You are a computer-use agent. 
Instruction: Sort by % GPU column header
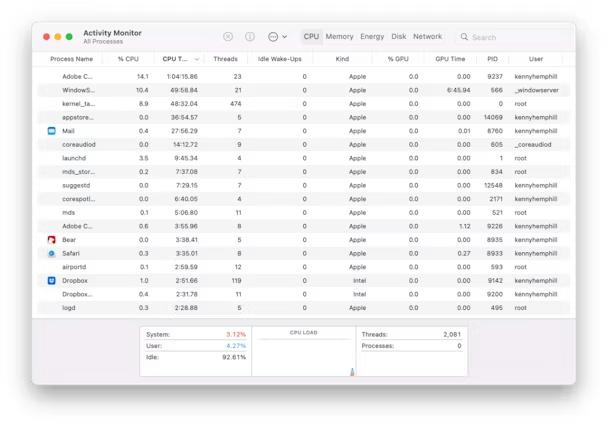(398, 59)
